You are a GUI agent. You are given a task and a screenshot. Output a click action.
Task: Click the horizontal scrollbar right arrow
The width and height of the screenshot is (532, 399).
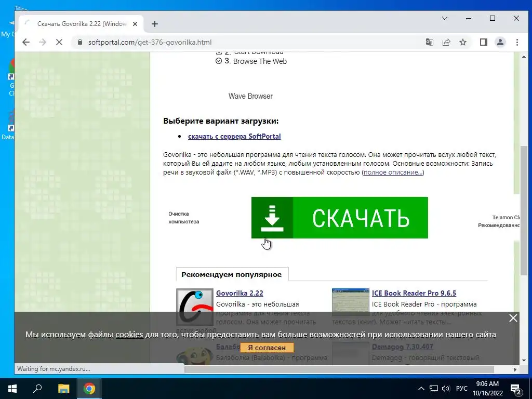(515, 369)
